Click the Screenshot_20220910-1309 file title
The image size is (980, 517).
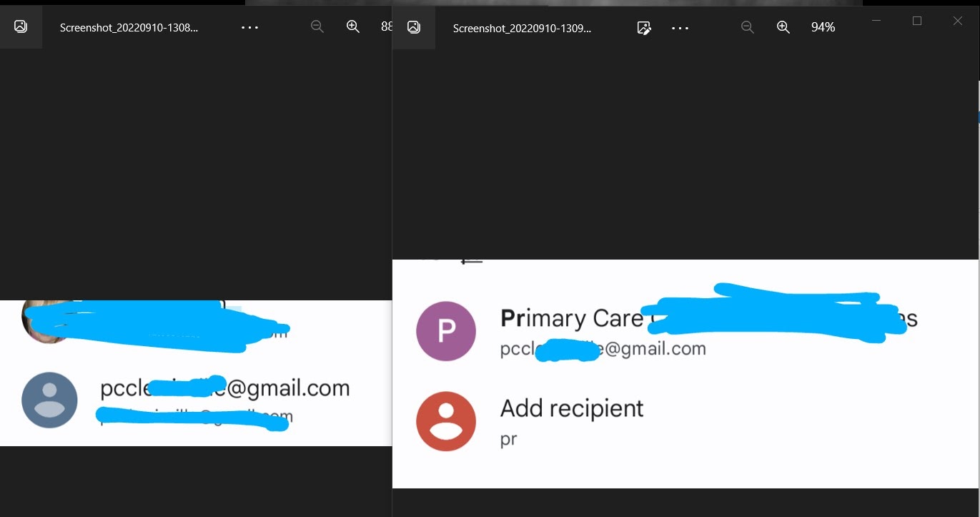(523, 28)
